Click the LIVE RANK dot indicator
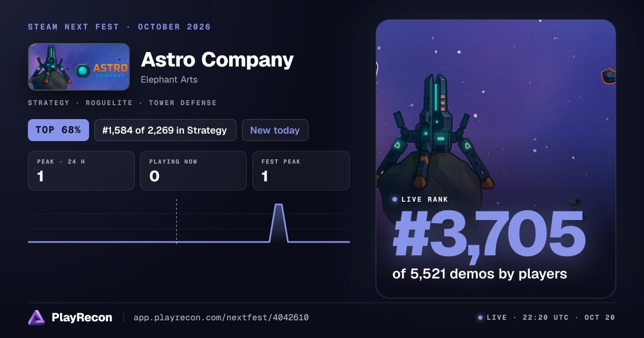The height and width of the screenshot is (338, 644). (395, 199)
